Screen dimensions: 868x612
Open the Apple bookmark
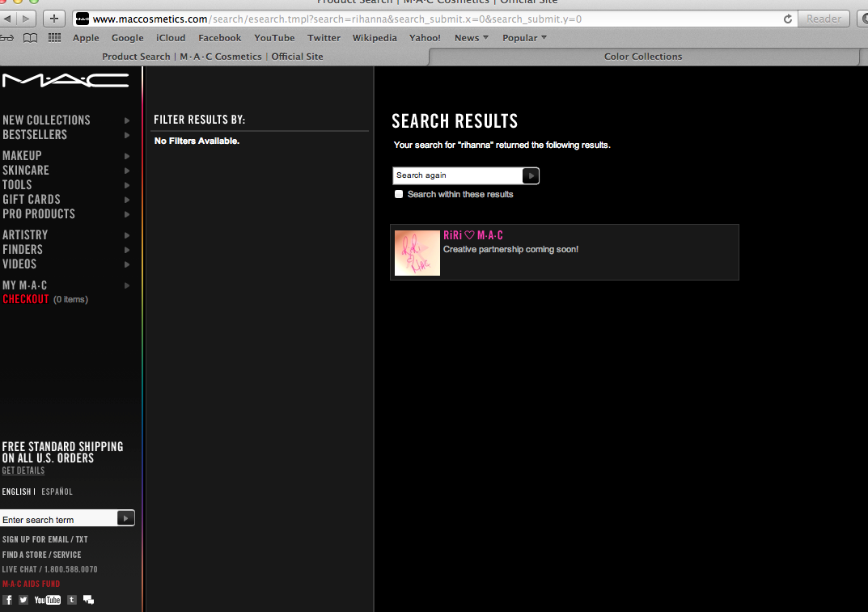pos(86,38)
